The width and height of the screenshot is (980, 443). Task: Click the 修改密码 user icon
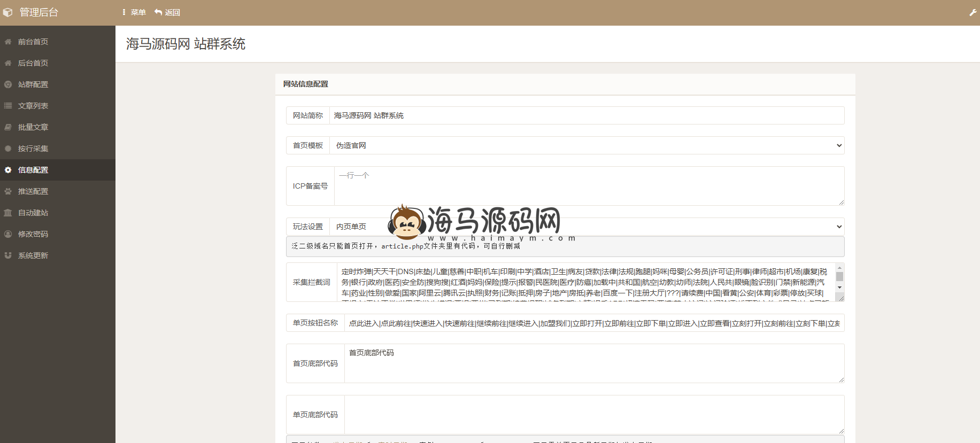8,234
